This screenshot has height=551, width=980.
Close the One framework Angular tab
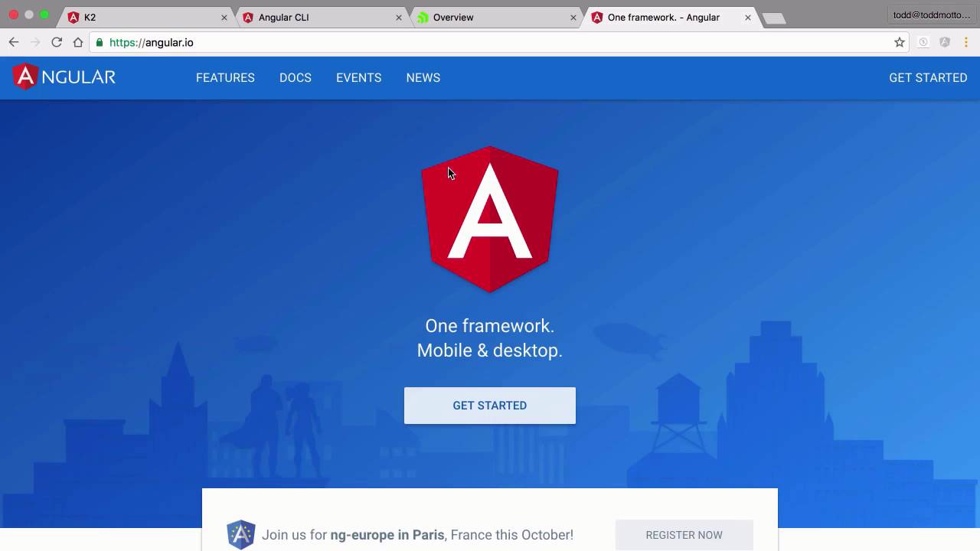tap(748, 17)
